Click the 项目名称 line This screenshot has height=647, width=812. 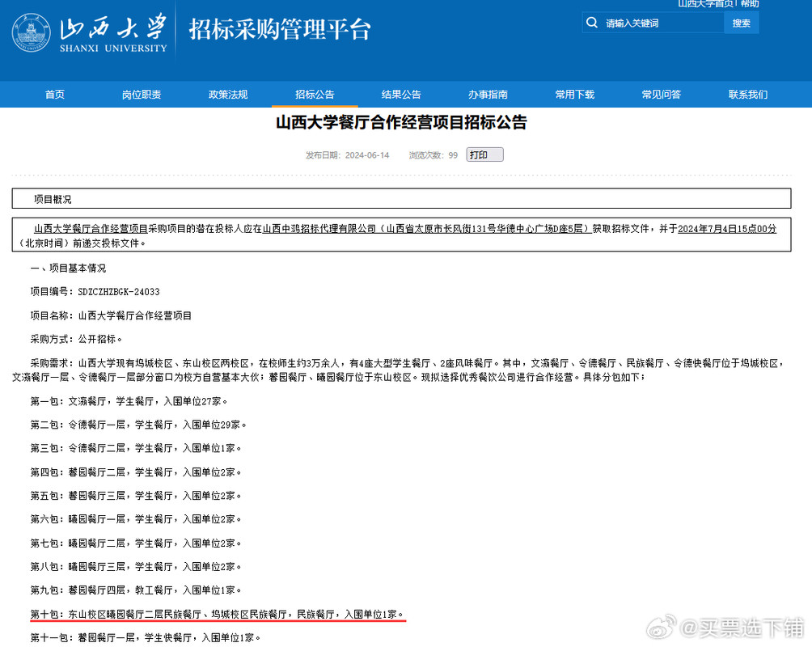(111, 315)
